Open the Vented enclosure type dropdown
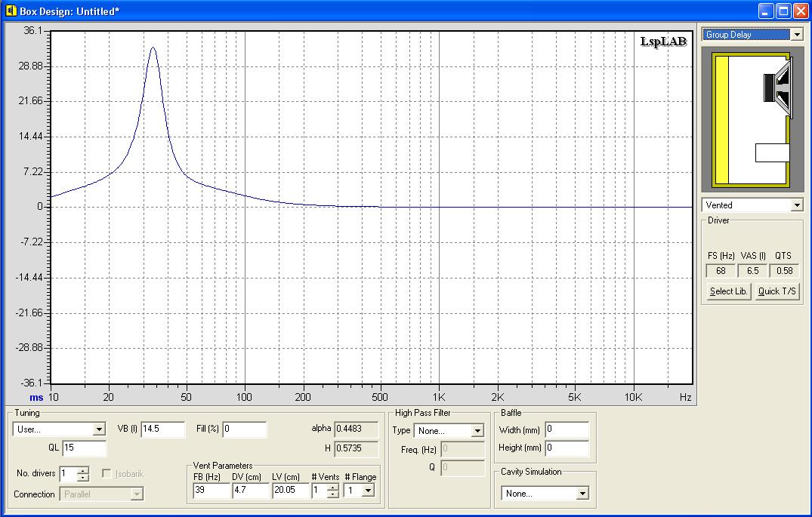812x517 pixels. tap(796, 205)
